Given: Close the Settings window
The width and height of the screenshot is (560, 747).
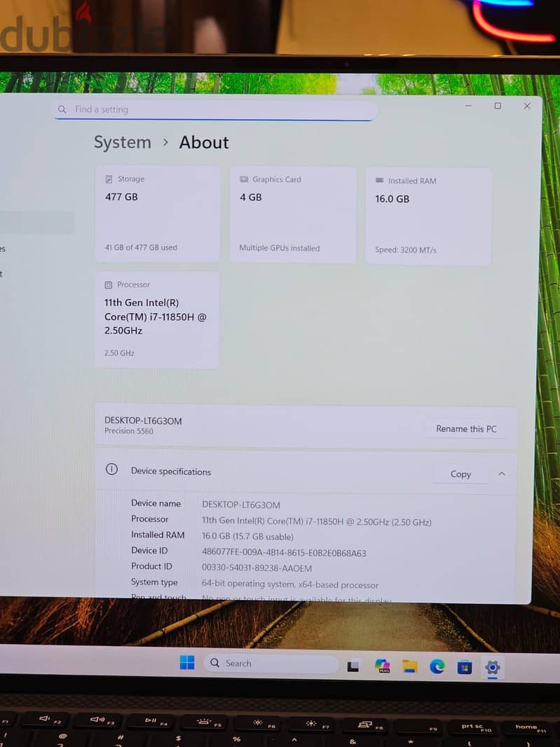Looking at the screenshot, I should [x=527, y=106].
